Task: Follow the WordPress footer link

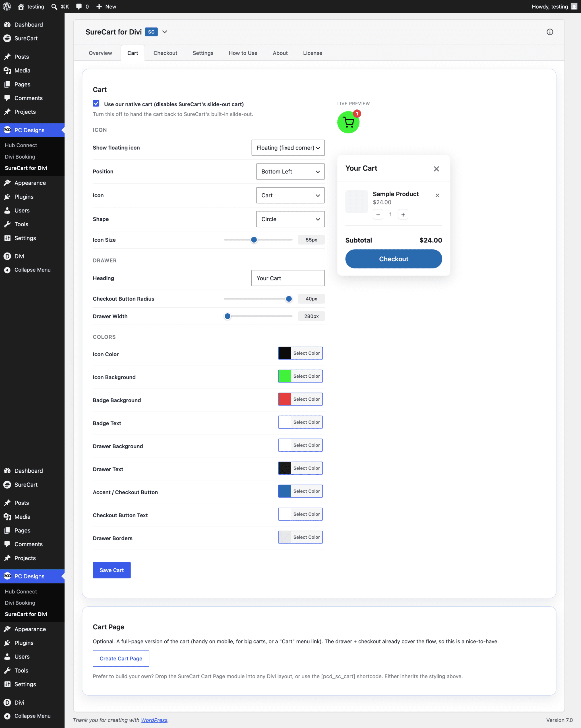Action: [154, 720]
